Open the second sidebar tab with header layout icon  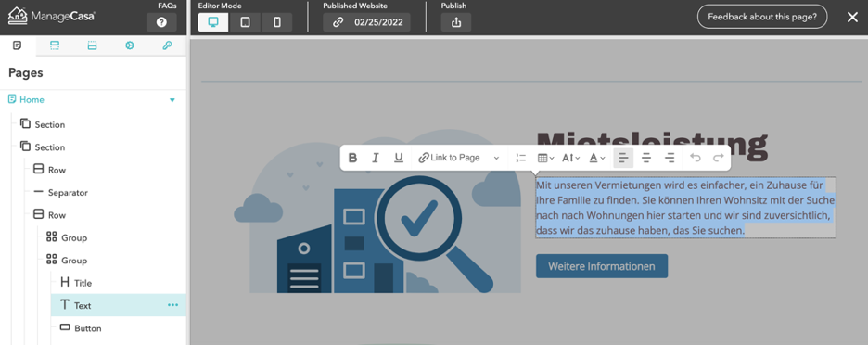pos(55,45)
